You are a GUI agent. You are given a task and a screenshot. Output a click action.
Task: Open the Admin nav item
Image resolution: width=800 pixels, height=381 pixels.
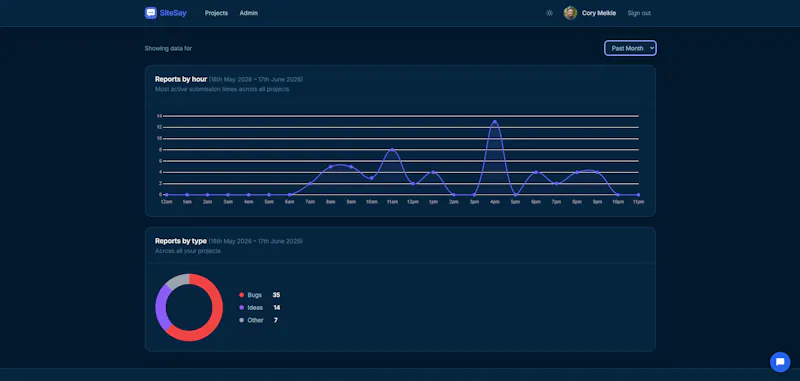point(248,13)
